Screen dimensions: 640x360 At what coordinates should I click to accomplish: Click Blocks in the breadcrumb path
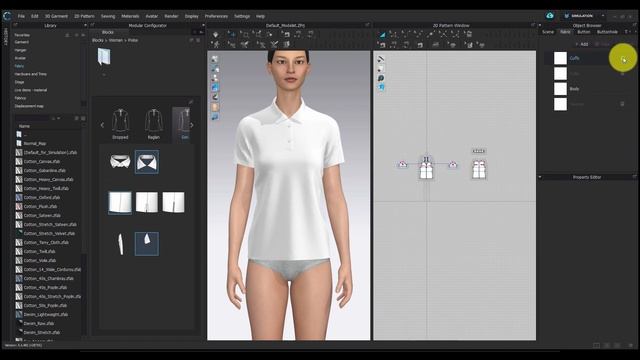tap(98, 40)
